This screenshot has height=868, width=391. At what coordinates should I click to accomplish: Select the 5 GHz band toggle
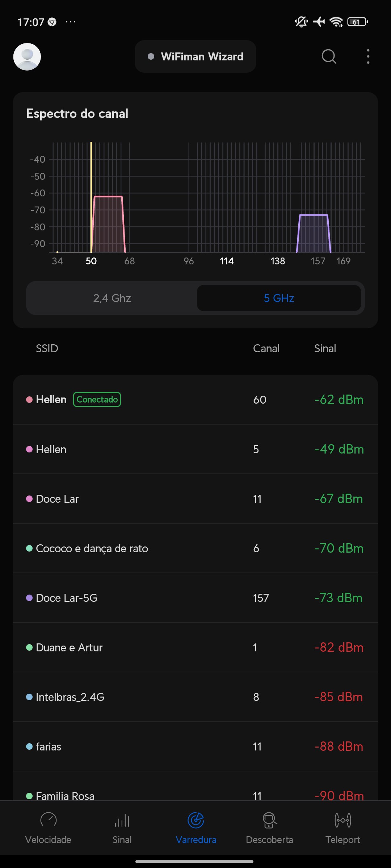coord(279,298)
